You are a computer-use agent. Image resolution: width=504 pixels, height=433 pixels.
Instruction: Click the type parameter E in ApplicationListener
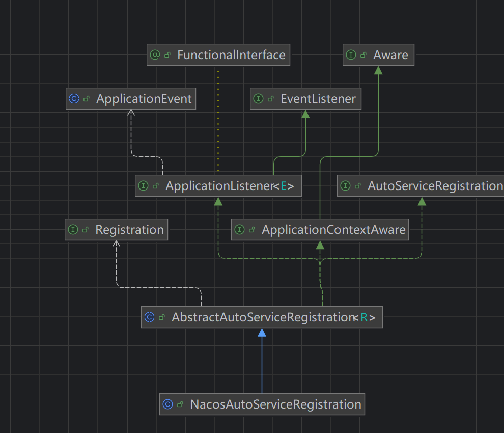(x=284, y=186)
